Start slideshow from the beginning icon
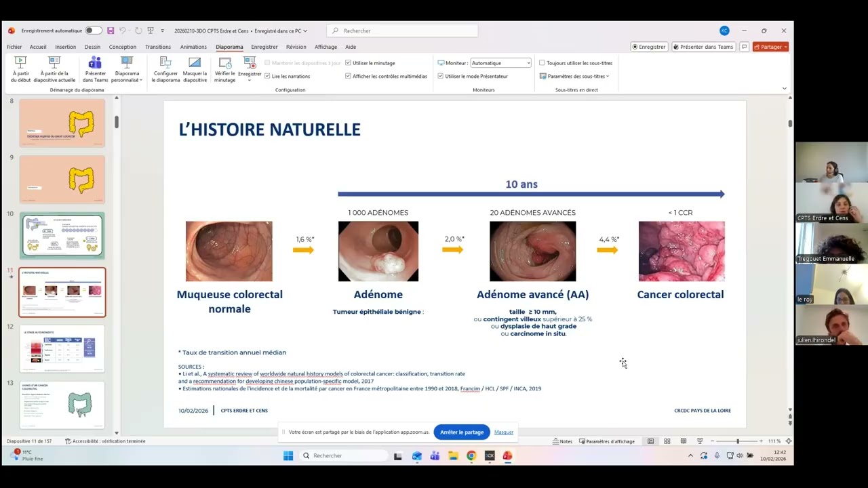868x488 pixels. 20,62
